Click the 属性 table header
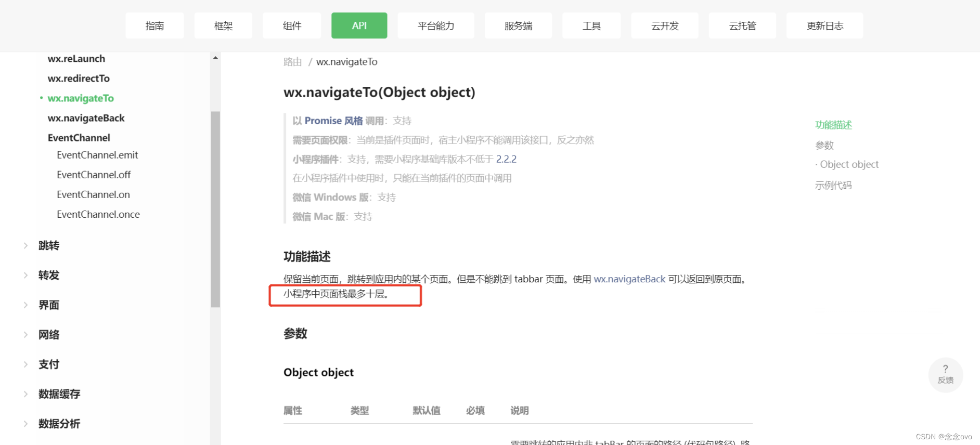This screenshot has height=445, width=980. [292, 411]
